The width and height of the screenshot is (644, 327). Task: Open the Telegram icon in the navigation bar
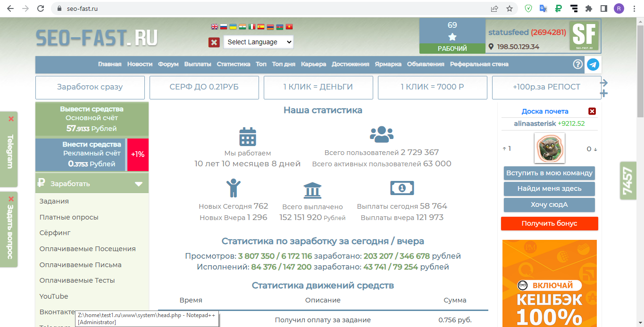tap(593, 65)
